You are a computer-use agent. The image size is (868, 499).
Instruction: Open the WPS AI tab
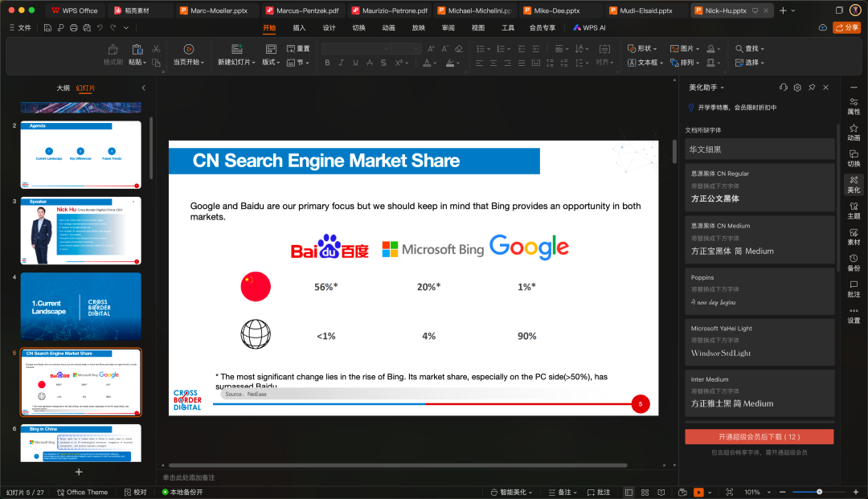(x=590, y=27)
